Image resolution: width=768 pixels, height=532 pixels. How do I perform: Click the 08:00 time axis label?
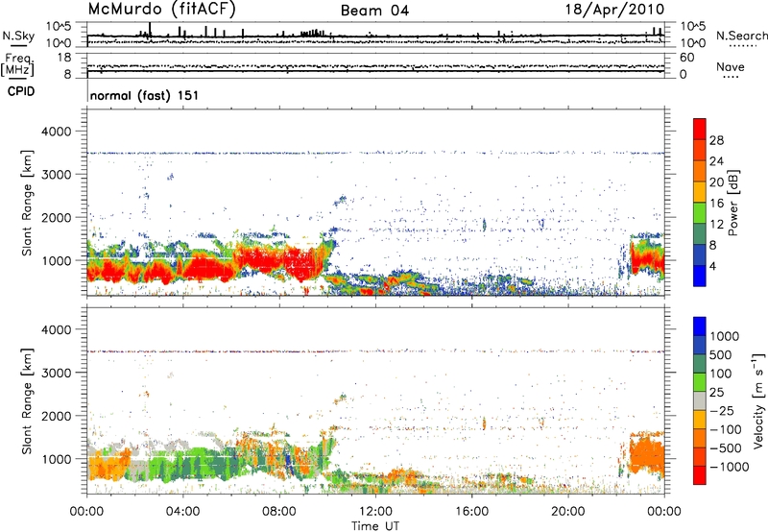[x=279, y=512]
